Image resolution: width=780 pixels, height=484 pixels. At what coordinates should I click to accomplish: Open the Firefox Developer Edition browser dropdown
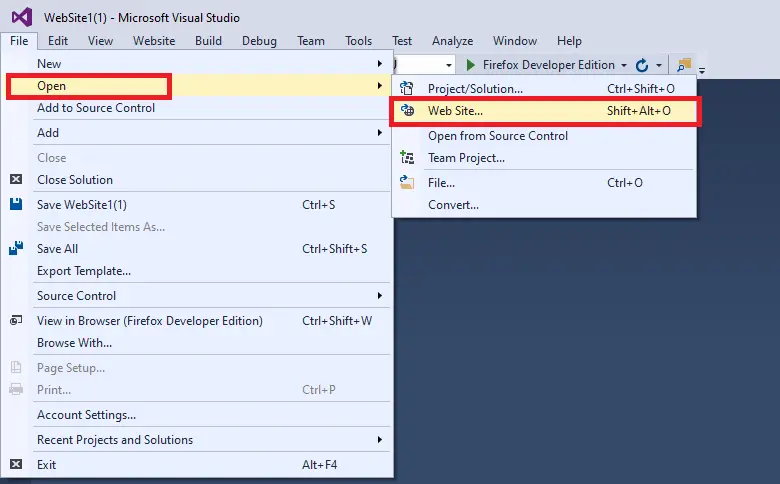click(x=624, y=65)
